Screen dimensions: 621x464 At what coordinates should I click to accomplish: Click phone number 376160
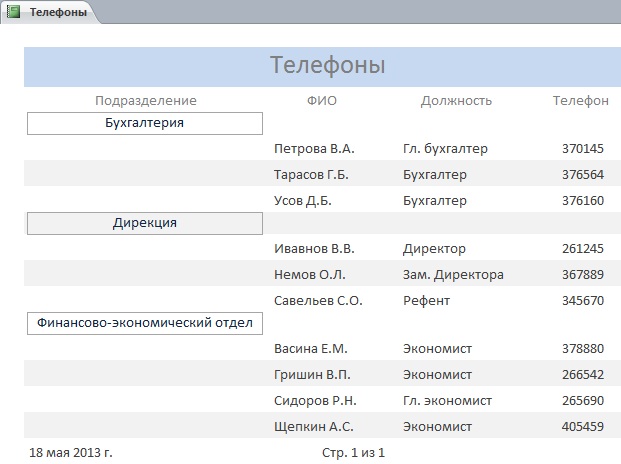583,201
